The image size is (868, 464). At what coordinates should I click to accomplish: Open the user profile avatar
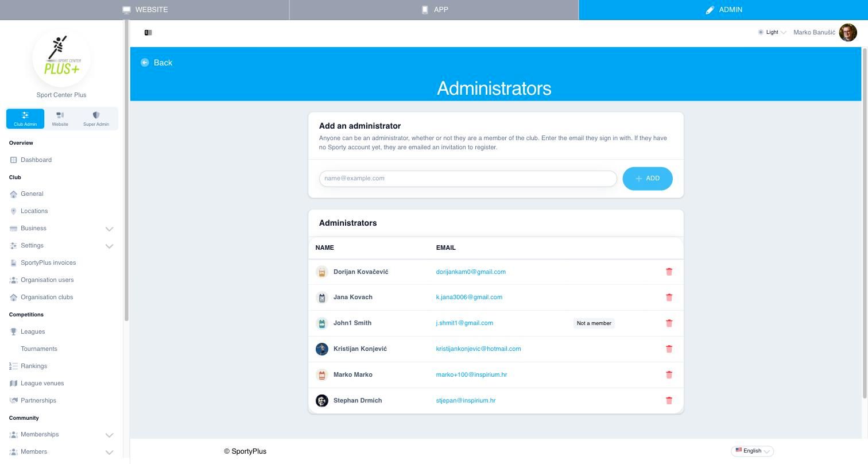click(x=848, y=33)
